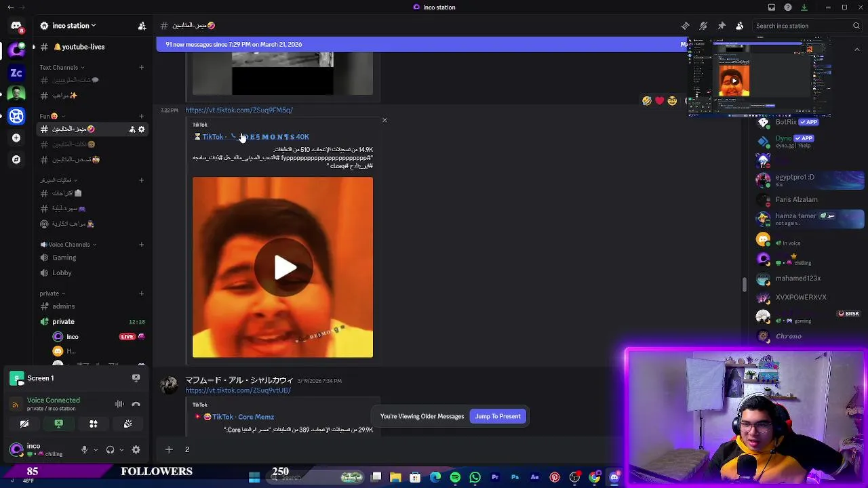Open Discover servers compass icon

click(x=16, y=159)
